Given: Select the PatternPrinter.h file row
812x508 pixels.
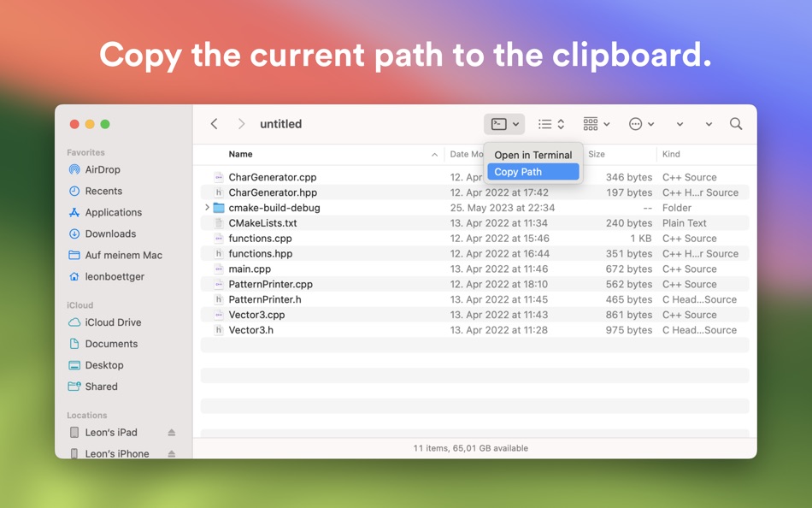Looking at the screenshot, I should click(475, 299).
